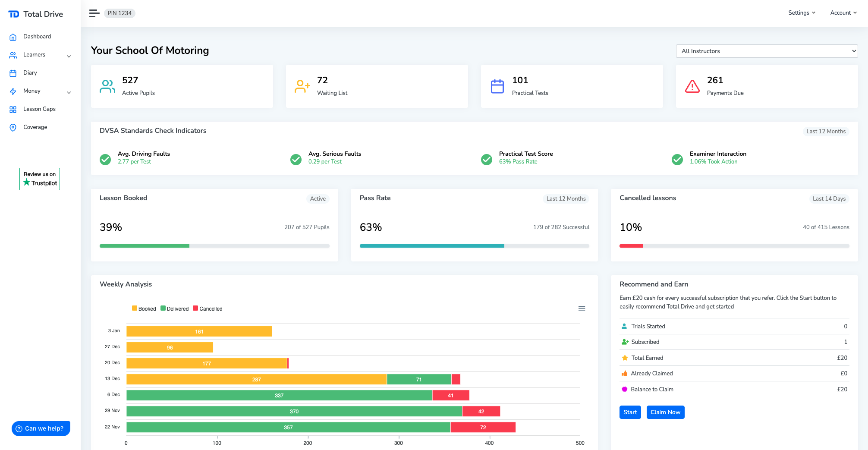Collapse the sidebar with the hamburger icon
Image resolution: width=868 pixels, height=450 pixels.
(x=94, y=13)
